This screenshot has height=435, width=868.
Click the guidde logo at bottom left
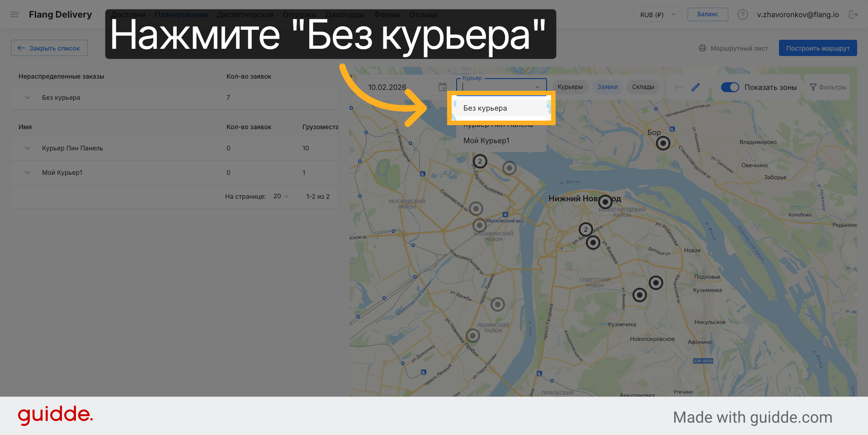click(x=55, y=415)
